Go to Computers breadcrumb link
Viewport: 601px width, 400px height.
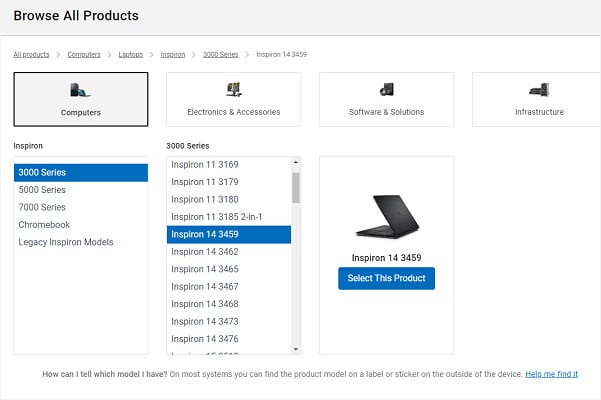click(x=84, y=54)
